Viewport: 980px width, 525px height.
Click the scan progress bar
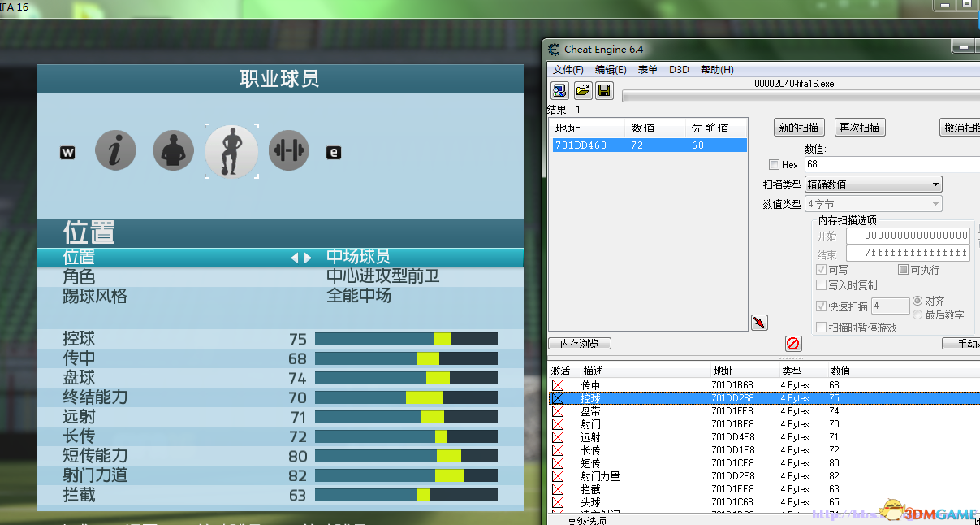(801, 96)
